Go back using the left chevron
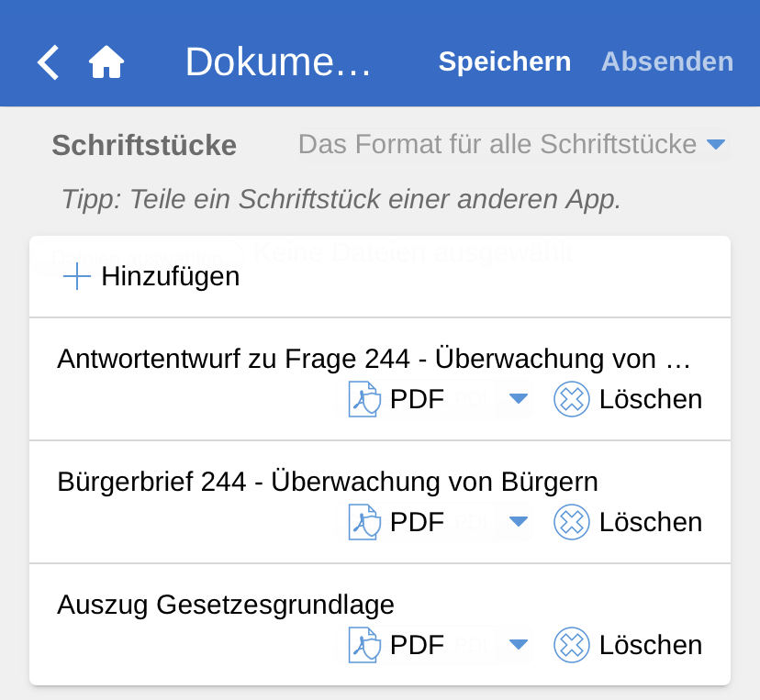The width and height of the screenshot is (760, 700). click(x=49, y=62)
